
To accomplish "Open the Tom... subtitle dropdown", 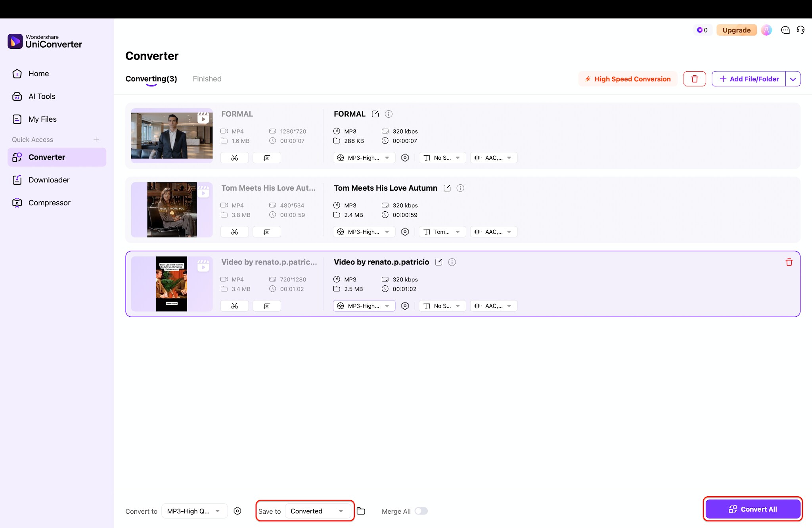I will click(x=442, y=232).
